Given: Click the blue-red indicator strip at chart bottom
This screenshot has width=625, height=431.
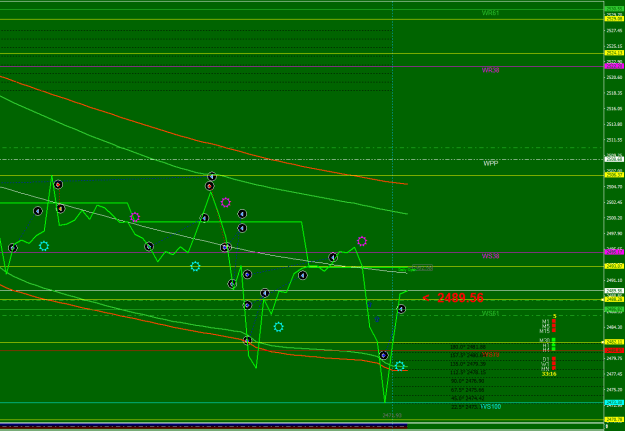Looking at the screenshot, I should coord(204,426).
